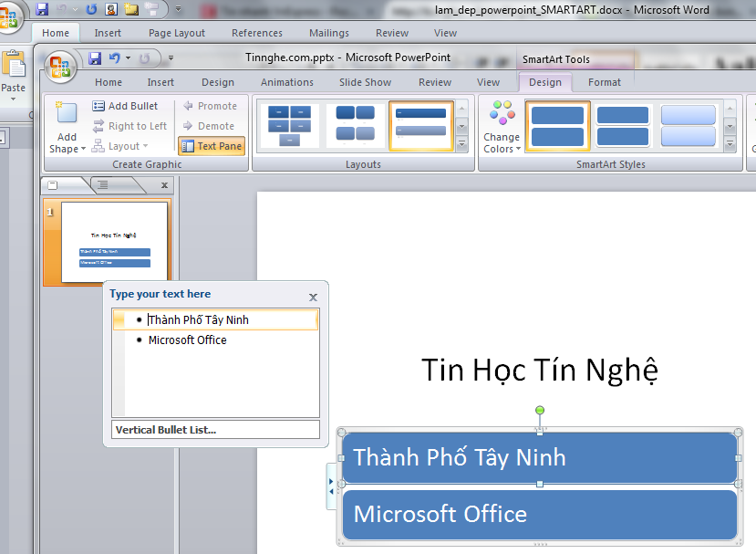Image resolution: width=756 pixels, height=554 pixels.
Task: Expand the Layouts gallery more arrow
Action: pos(461,144)
